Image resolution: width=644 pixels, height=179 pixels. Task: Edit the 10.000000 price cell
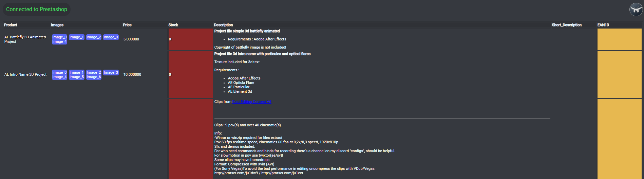(132, 74)
